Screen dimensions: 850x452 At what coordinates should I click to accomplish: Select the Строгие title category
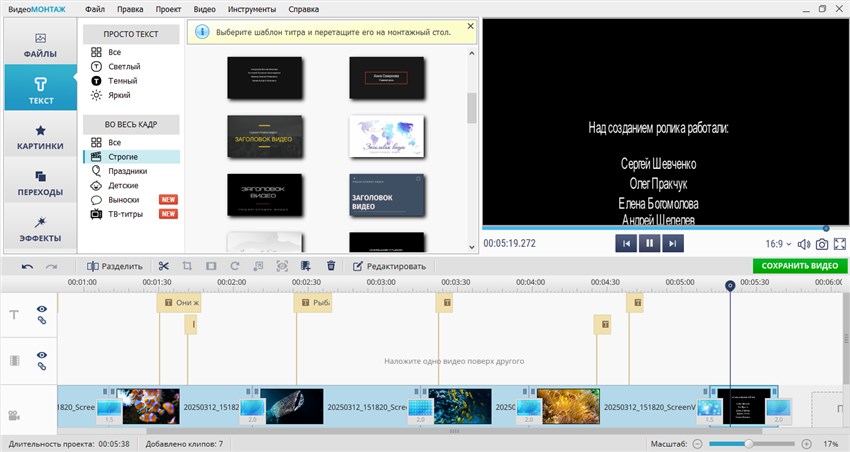point(123,157)
